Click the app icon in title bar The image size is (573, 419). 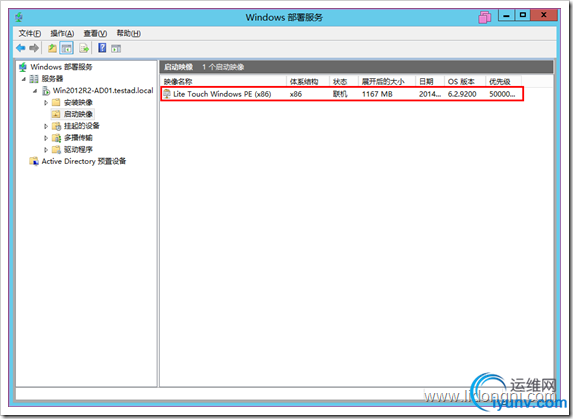(19, 17)
